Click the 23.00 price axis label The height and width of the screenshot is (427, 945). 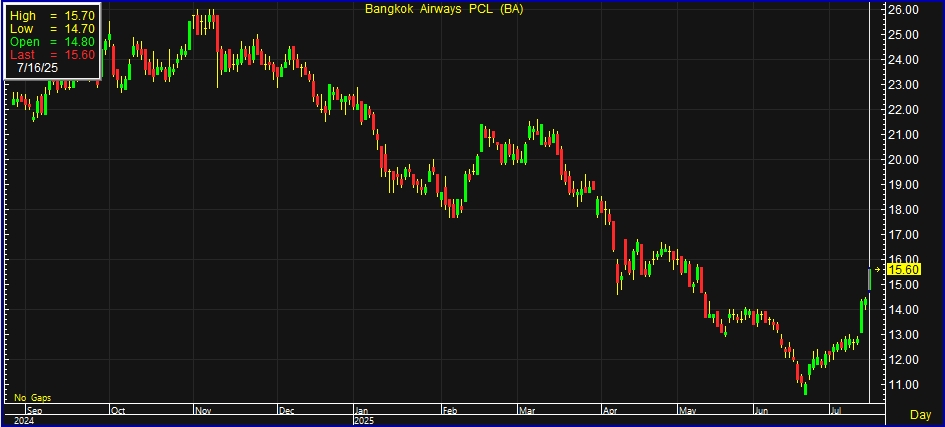pyautogui.click(x=903, y=85)
